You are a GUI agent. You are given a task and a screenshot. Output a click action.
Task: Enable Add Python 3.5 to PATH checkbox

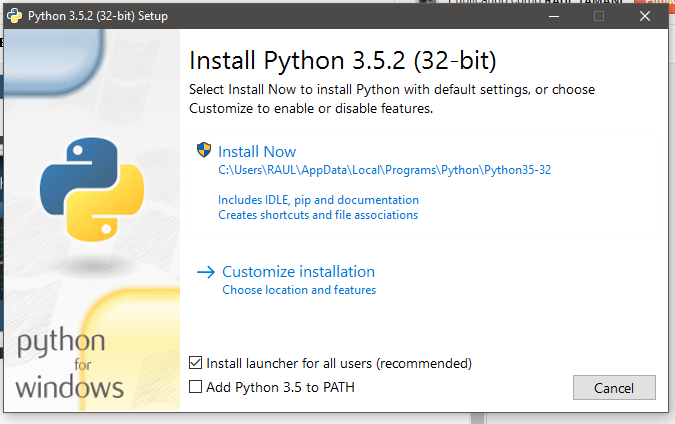[195, 387]
